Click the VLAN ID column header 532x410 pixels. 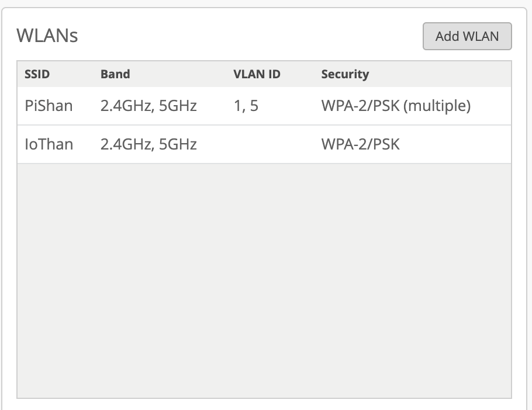click(257, 74)
